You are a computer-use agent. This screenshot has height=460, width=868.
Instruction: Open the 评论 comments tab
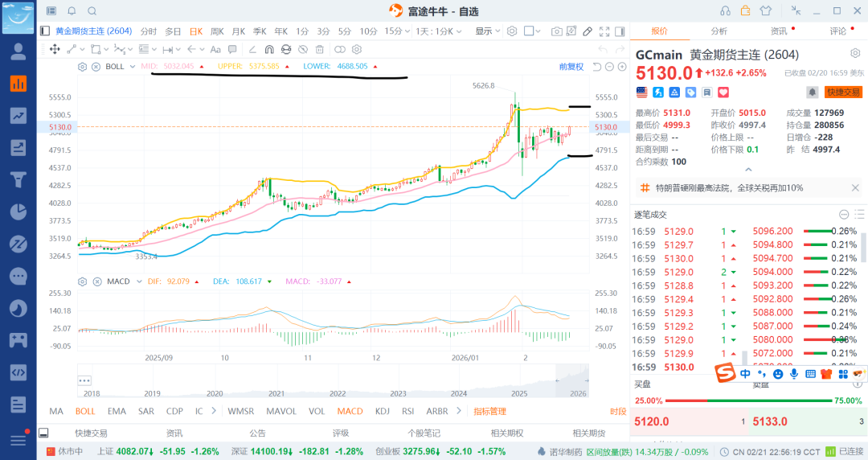(x=837, y=31)
